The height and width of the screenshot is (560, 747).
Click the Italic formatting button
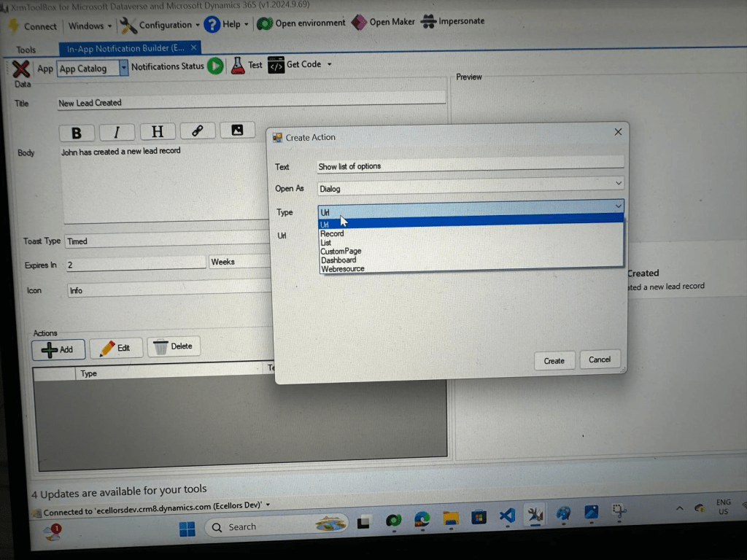(x=117, y=132)
